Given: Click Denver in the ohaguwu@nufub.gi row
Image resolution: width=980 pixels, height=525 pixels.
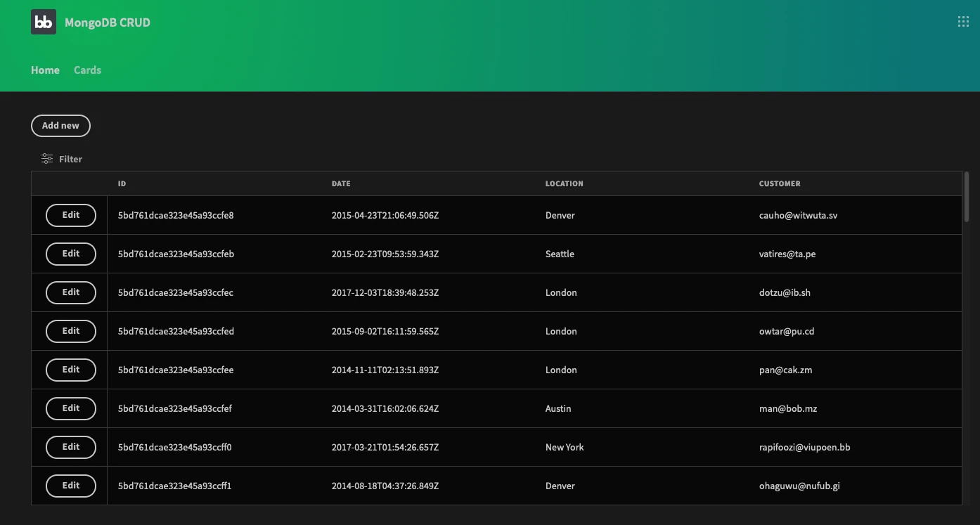Looking at the screenshot, I should [560, 486].
